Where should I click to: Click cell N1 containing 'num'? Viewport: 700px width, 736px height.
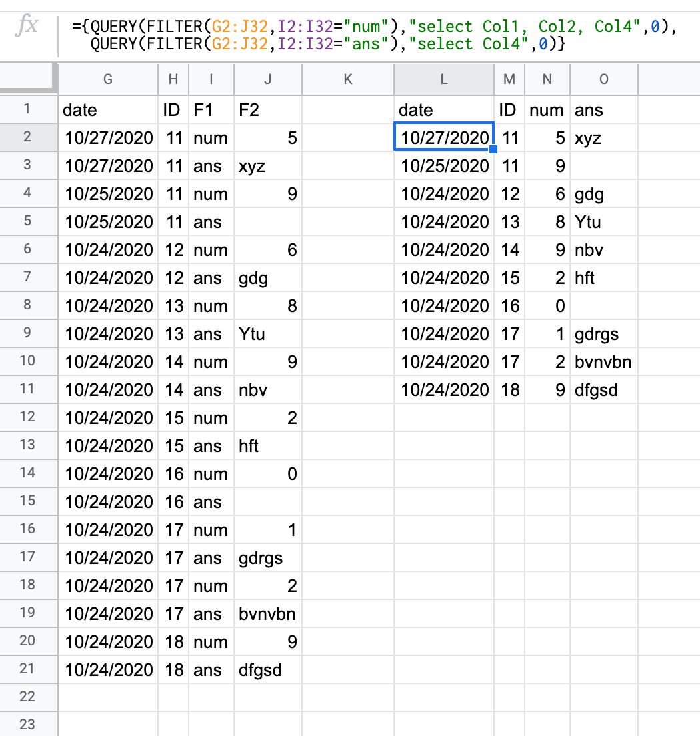tap(547, 109)
